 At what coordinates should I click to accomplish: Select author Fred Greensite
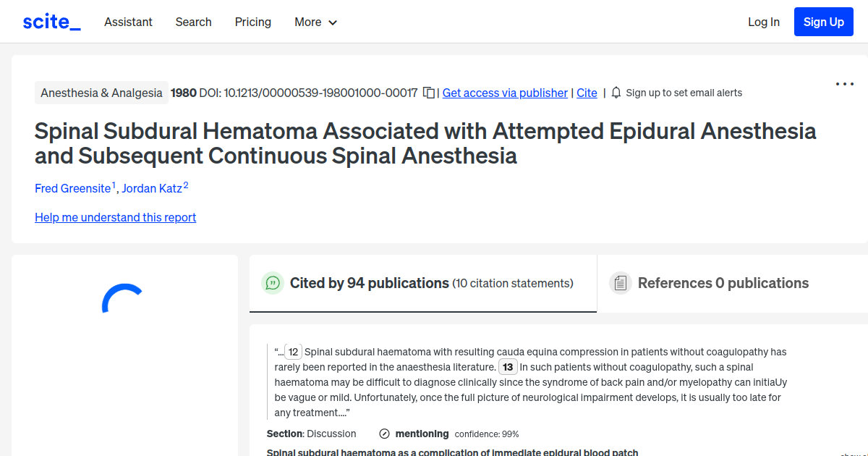click(x=72, y=188)
